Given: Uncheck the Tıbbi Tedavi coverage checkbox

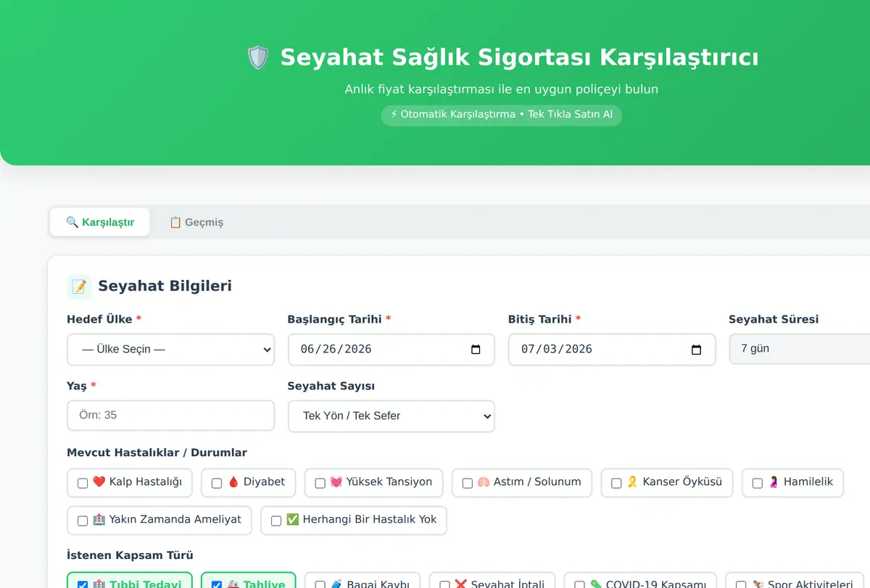Looking at the screenshot, I should click(x=83, y=585).
